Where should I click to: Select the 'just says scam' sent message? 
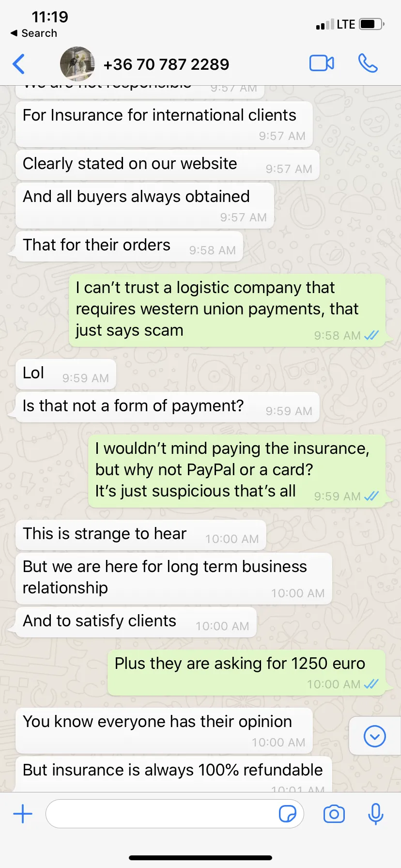[227, 310]
